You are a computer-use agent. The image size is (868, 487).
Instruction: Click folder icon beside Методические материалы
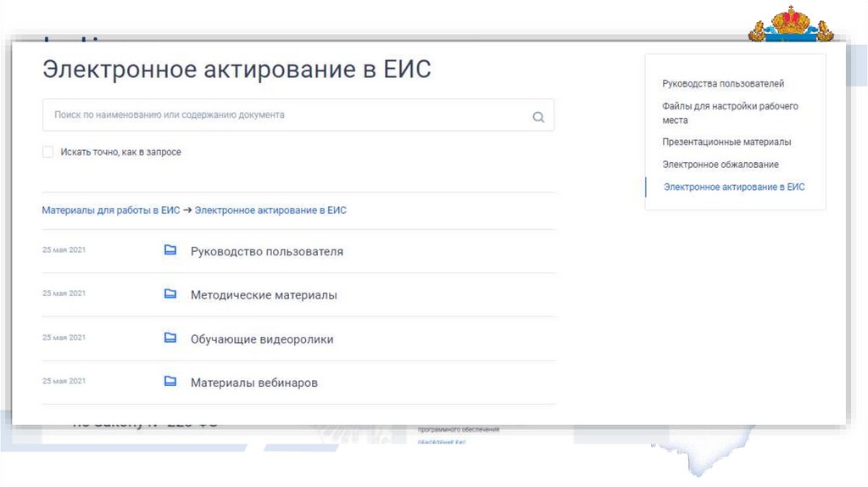tap(170, 294)
